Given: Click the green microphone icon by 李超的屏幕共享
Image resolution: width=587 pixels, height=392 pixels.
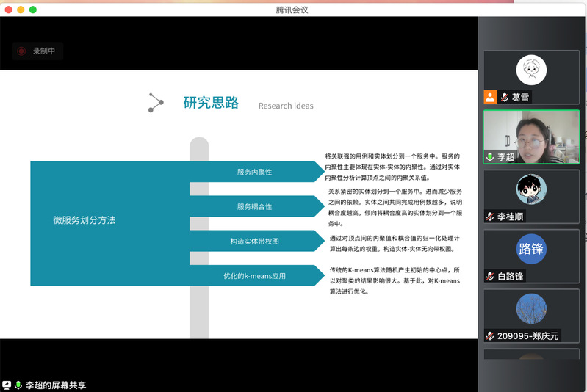Looking at the screenshot, I should 18,385.
